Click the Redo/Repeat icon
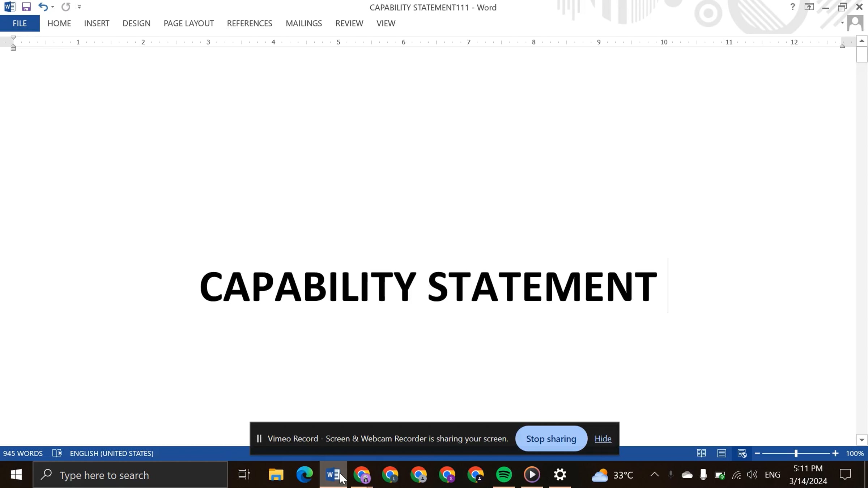This screenshot has height=488, width=868. point(65,7)
